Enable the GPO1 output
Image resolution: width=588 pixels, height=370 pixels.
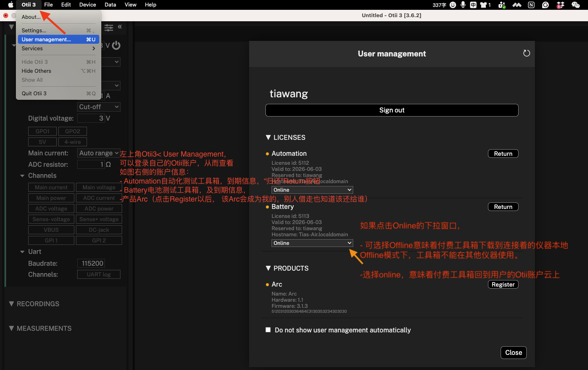pyautogui.click(x=42, y=131)
